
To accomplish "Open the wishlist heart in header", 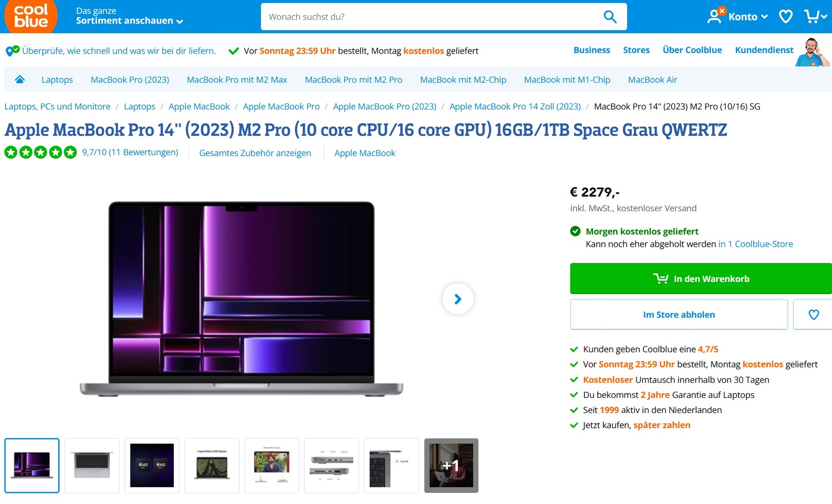I will click(x=786, y=17).
